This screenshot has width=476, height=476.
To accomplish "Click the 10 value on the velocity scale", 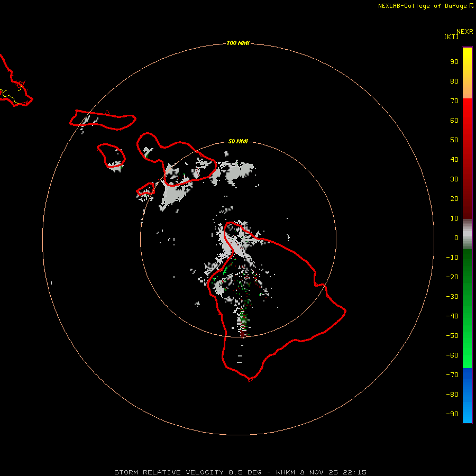I will (454, 218).
